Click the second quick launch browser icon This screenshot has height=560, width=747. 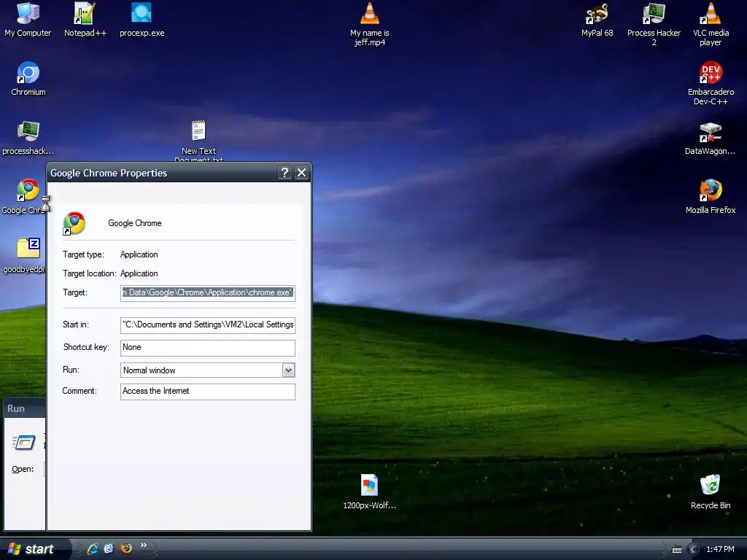pos(109,548)
